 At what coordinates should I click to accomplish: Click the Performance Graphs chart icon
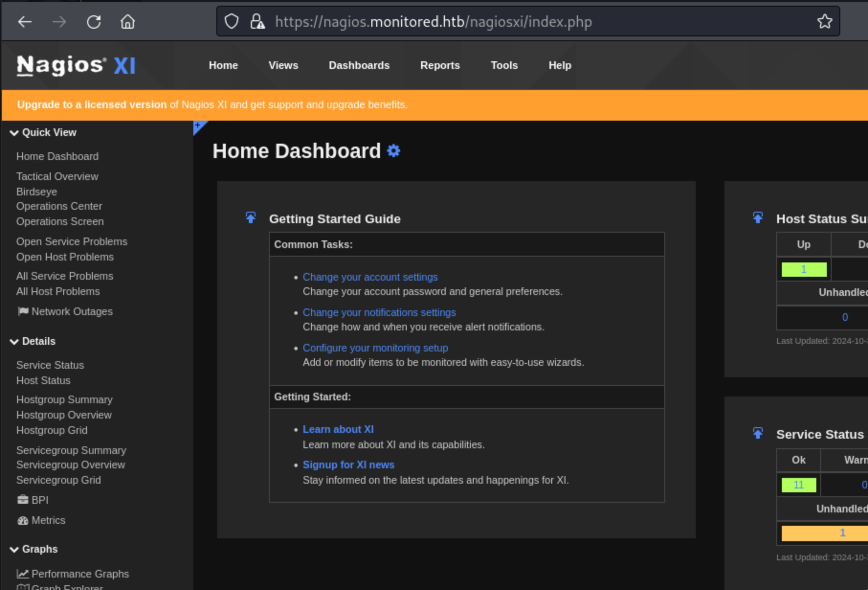pyautogui.click(x=22, y=574)
